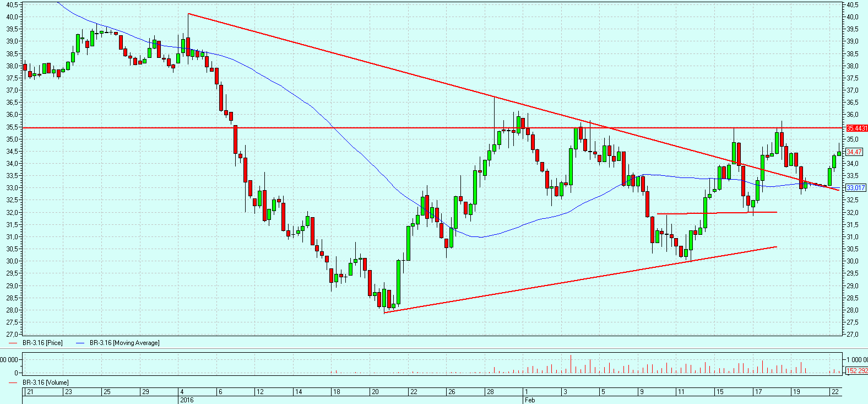
Task: Click date label 15 on the time axis
Action: [720, 392]
